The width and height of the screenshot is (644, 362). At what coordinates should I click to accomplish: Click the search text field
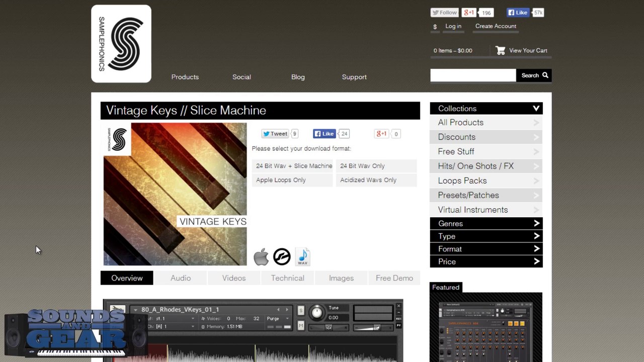[473, 75]
